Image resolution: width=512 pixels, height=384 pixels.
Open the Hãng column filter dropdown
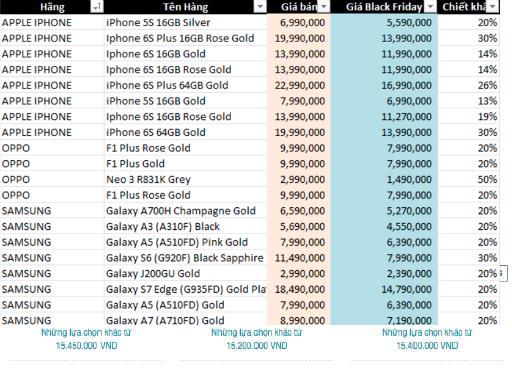click(x=97, y=7)
